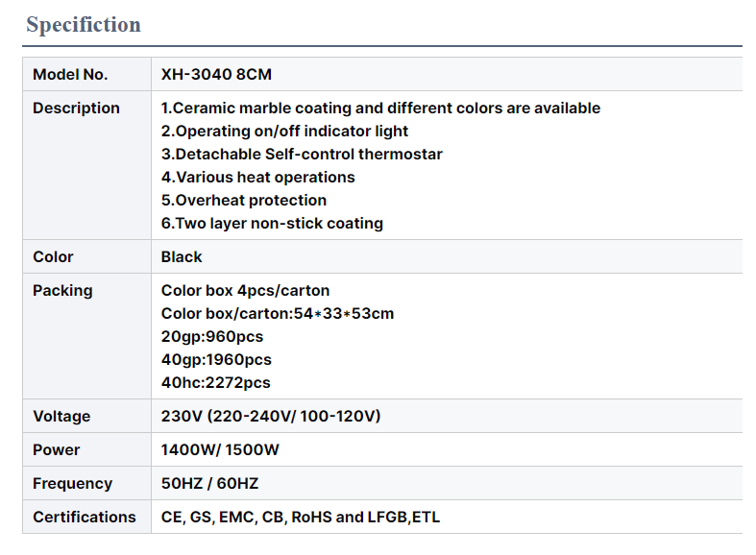Select the "Packing" row label
Image resolution: width=756 pixels, height=555 pixels.
tap(62, 291)
